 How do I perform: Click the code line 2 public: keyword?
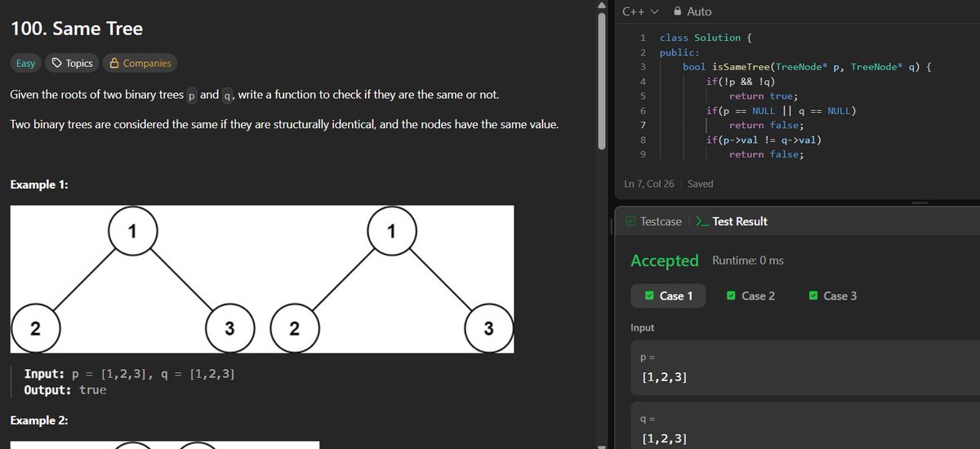pos(679,52)
